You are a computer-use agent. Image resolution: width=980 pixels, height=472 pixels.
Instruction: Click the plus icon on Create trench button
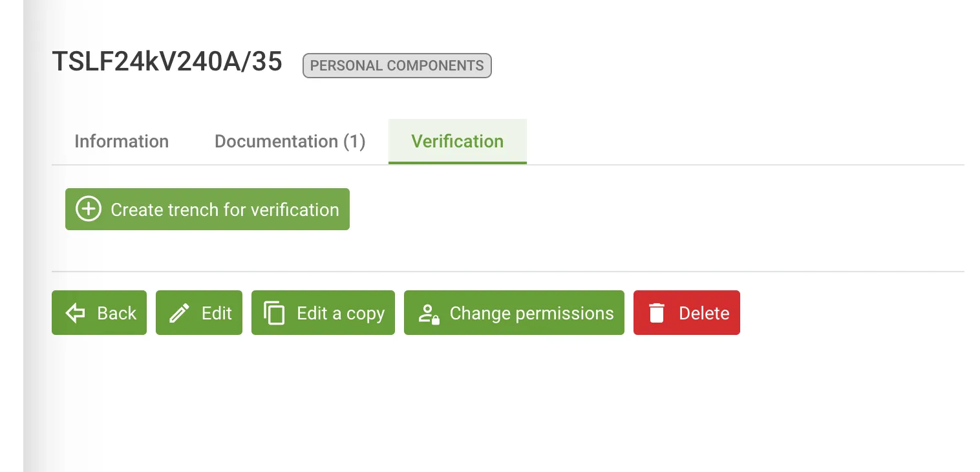tap(88, 209)
